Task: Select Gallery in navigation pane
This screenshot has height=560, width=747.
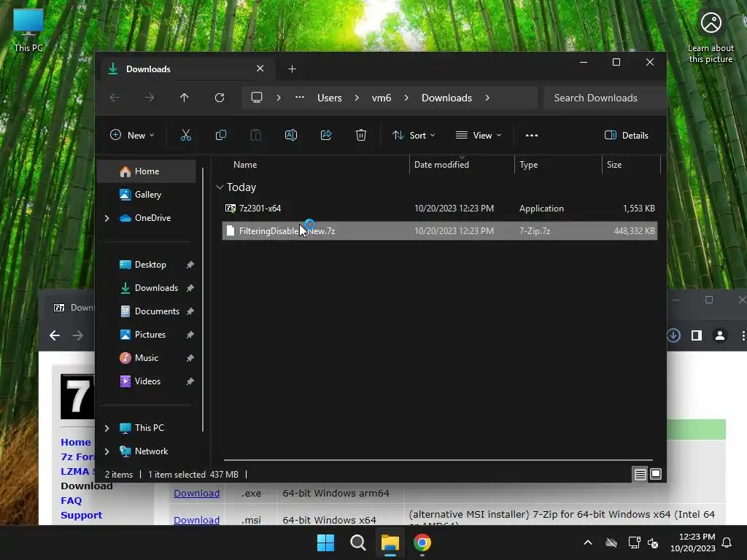Action: pos(146,195)
